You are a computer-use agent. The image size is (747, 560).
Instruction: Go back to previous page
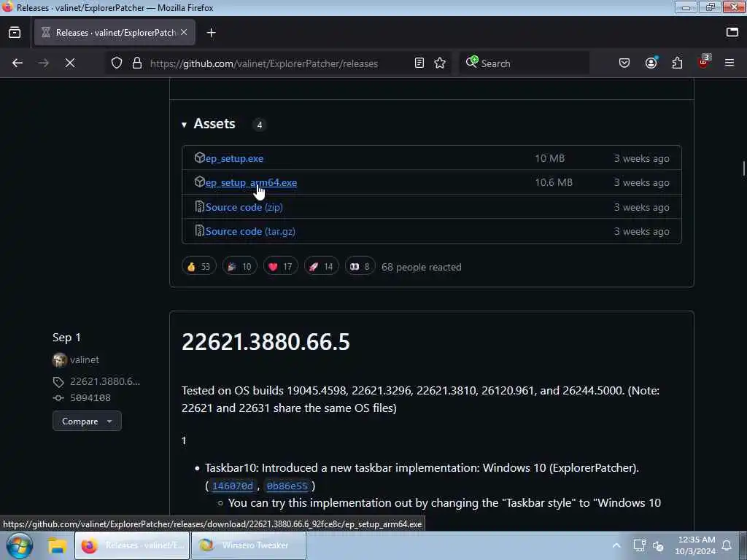tap(18, 63)
